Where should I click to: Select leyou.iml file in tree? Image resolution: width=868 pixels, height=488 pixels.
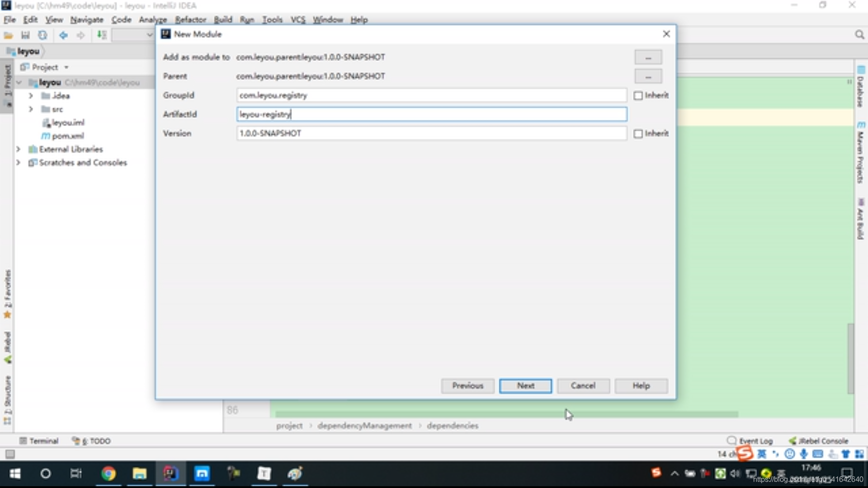click(63, 122)
